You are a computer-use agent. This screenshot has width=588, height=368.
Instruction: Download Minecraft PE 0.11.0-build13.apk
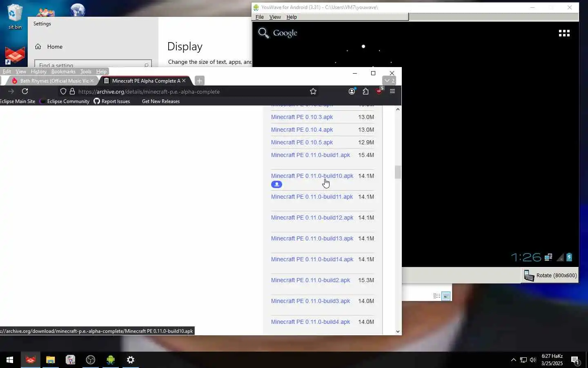(312, 238)
